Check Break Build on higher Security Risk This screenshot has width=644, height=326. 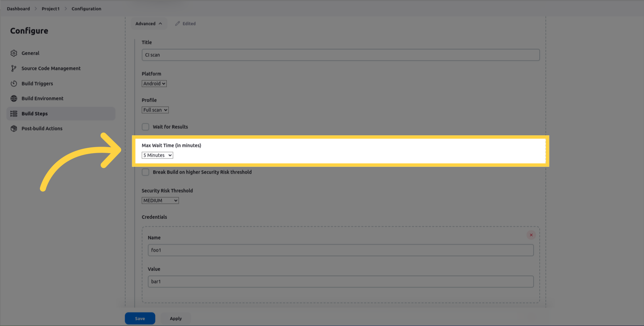coord(145,172)
